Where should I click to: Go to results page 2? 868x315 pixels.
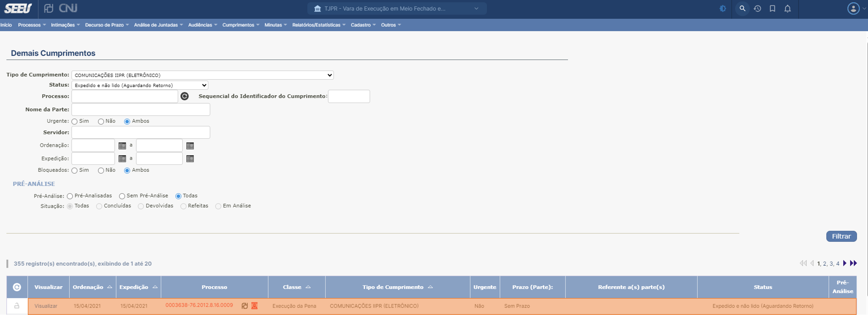coord(825,264)
